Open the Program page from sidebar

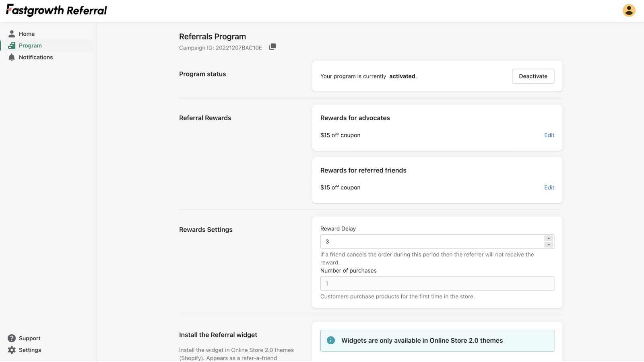coord(30,45)
